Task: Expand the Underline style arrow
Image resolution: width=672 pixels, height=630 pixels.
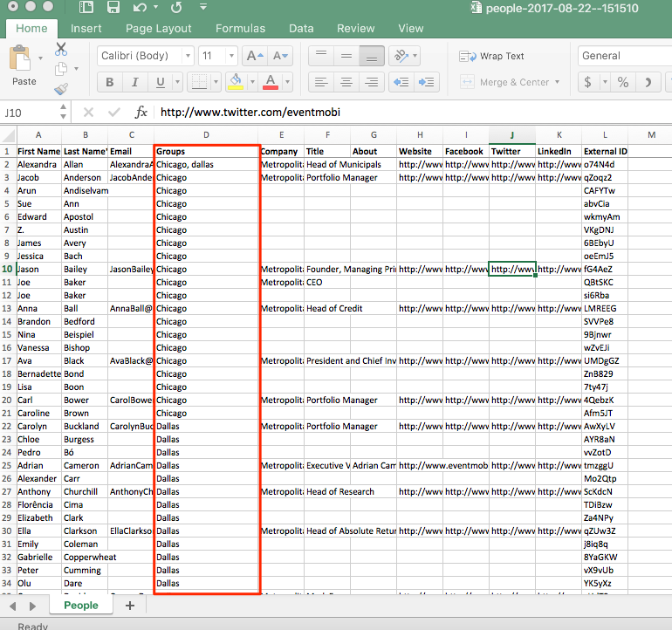Action: (x=177, y=82)
